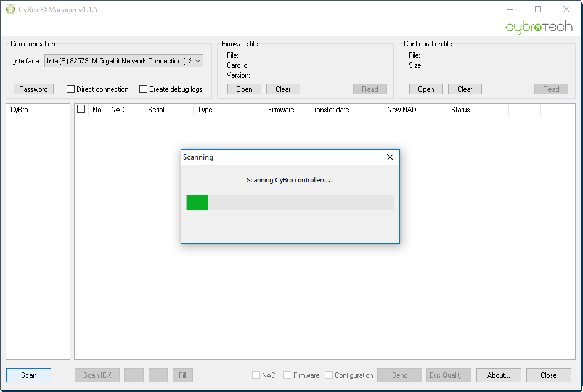Close the Scanning dialog with X
Image resolution: width=583 pixels, height=392 pixels.
pyautogui.click(x=389, y=157)
